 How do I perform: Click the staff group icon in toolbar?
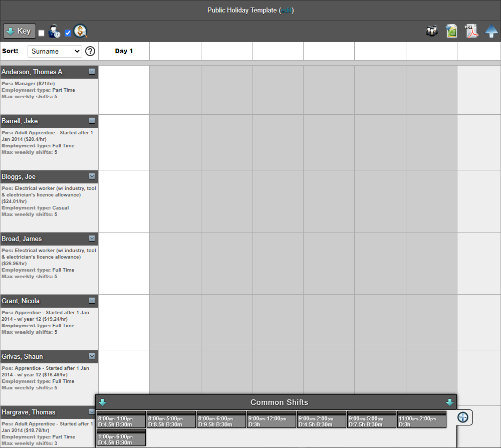[x=432, y=31]
